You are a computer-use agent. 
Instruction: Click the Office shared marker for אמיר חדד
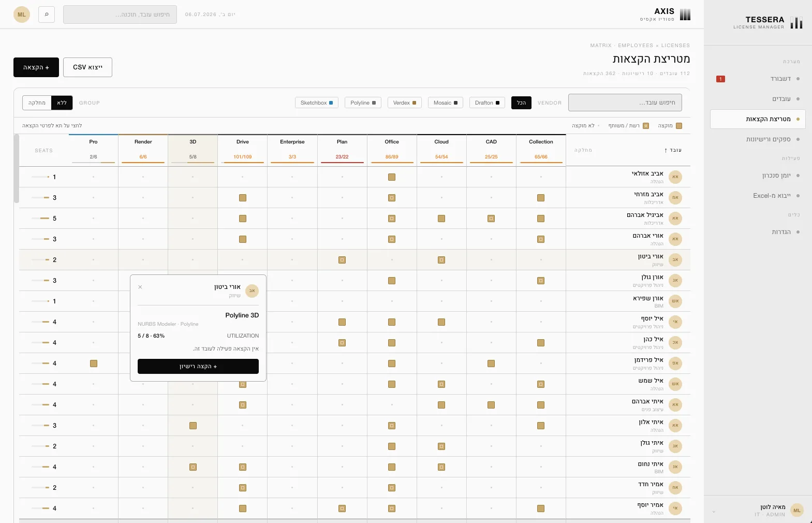[x=392, y=488]
